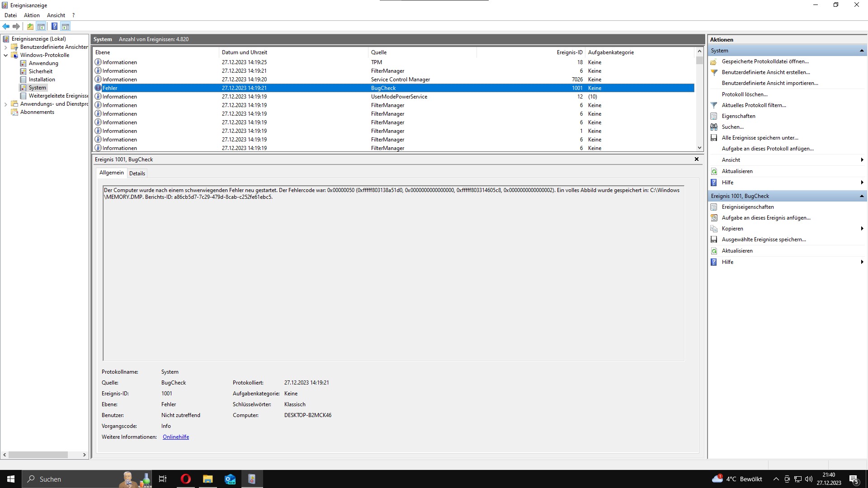
Task: Select the Sicherheit log in tree
Action: 40,71
